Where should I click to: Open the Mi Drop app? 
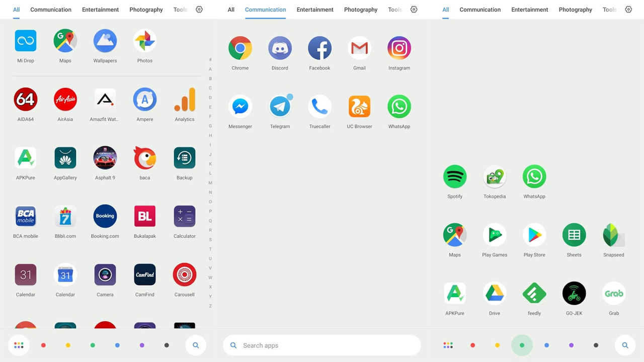26,41
